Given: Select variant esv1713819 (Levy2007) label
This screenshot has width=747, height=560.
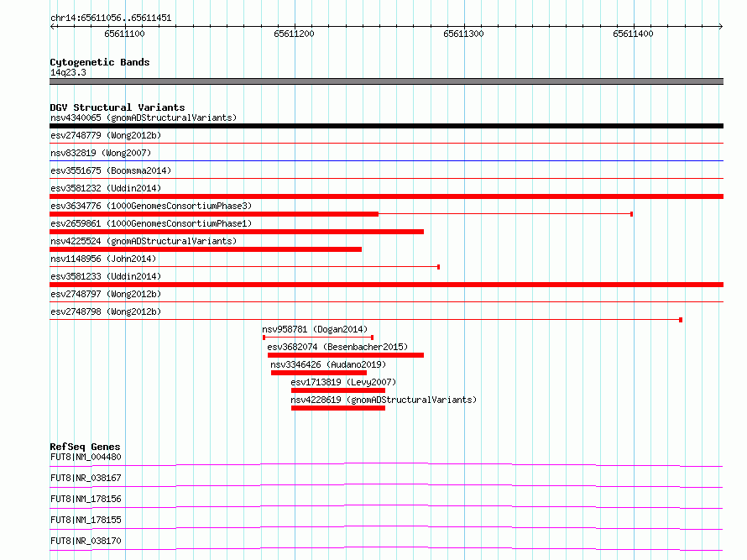Looking at the screenshot, I should [343, 382].
